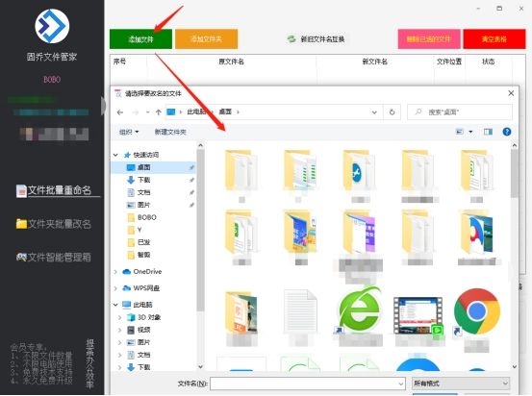Screen dimensions: 532x396
Task: Click the 序号 column header
Action: tap(119, 62)
